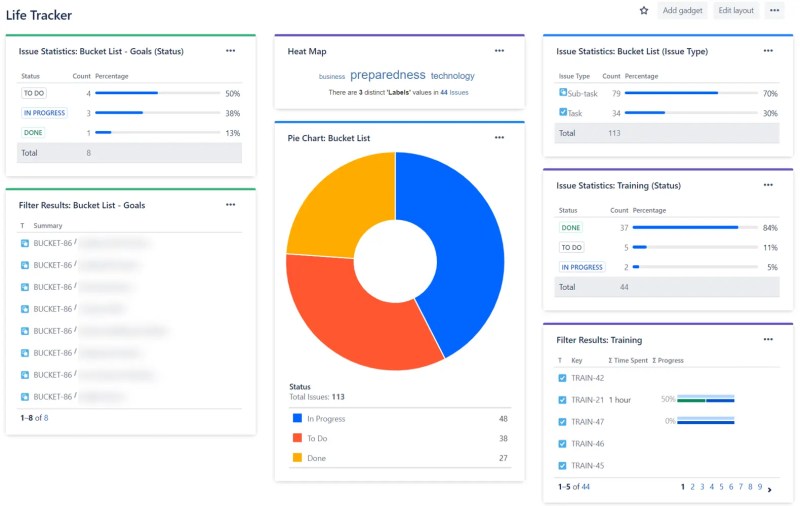The image size is (800, 506).
Task: Click the task icon next to TRAIN-21
Action: 562,400
